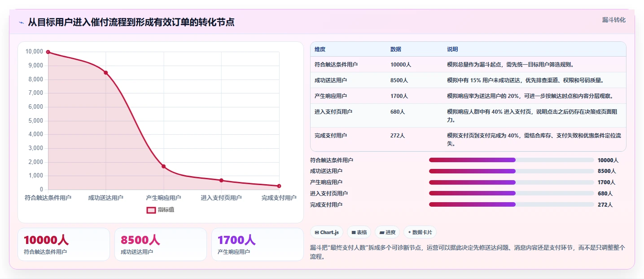The height and width of the screenshot is (279, 644).
Task: Click the table icon in the 表格 chip
Action: click(354, 232)
